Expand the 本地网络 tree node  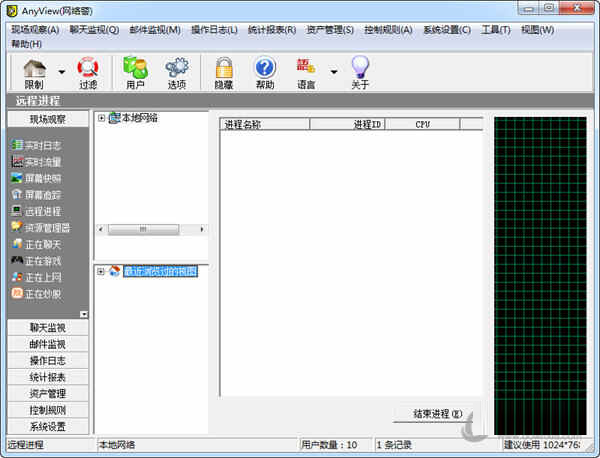(101, 118)
